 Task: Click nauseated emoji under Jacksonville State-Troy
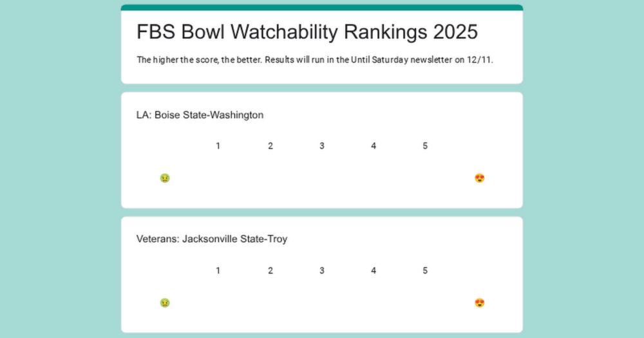click(x=165, y=303)
